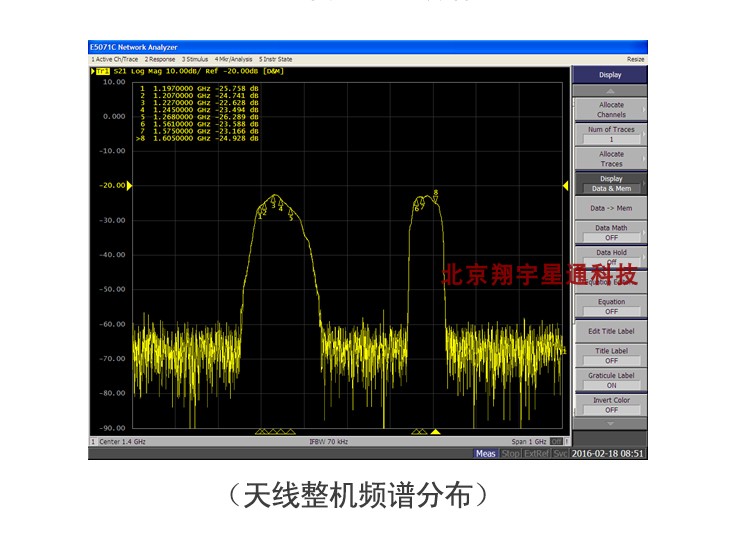750x545 pixels.
Task: Toggle the Invert Color OFF softkey
Action: pos(610,405)
